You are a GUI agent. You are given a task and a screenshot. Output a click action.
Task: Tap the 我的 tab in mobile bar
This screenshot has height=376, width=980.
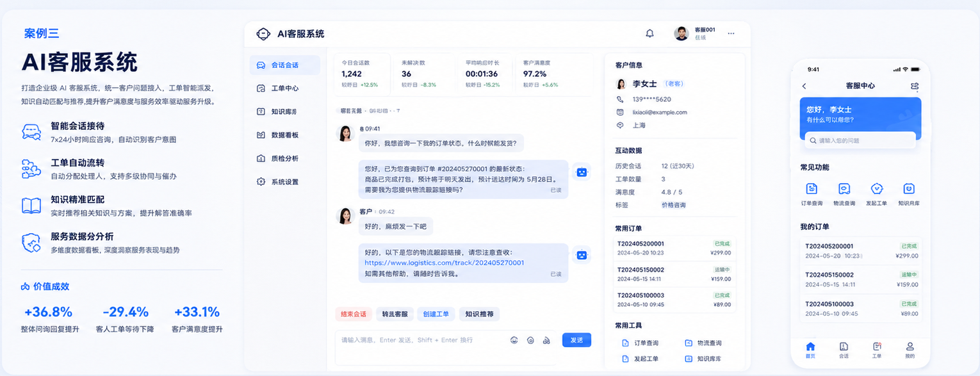(910, 350)
